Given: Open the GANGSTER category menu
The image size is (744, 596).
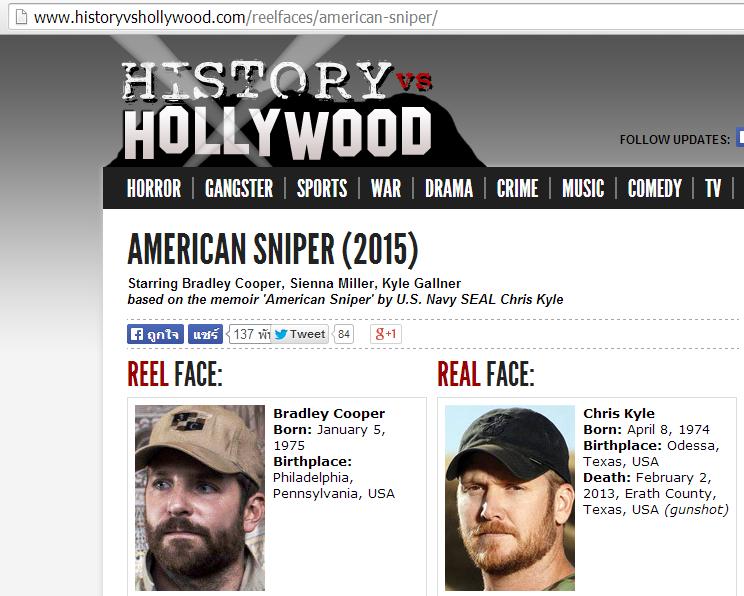Looking at the screenshot, I should pos(239,188).
